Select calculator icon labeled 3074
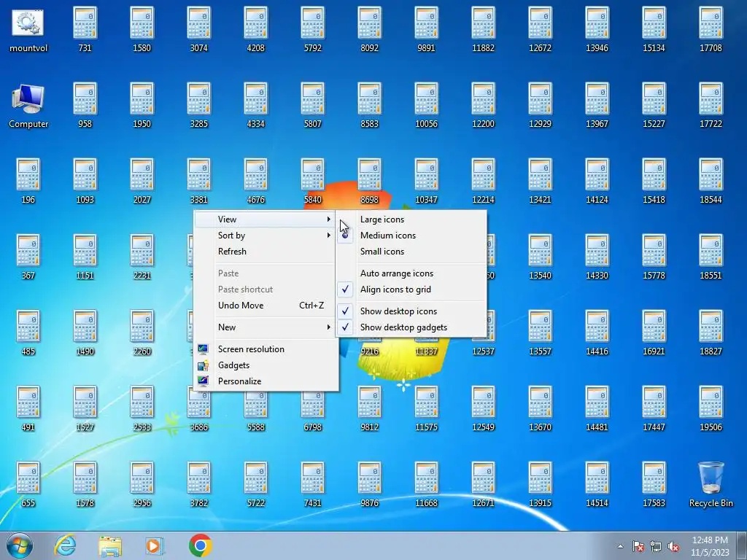Image resolution: width=747 pixels, height=560 pixels. click(198, 29)
